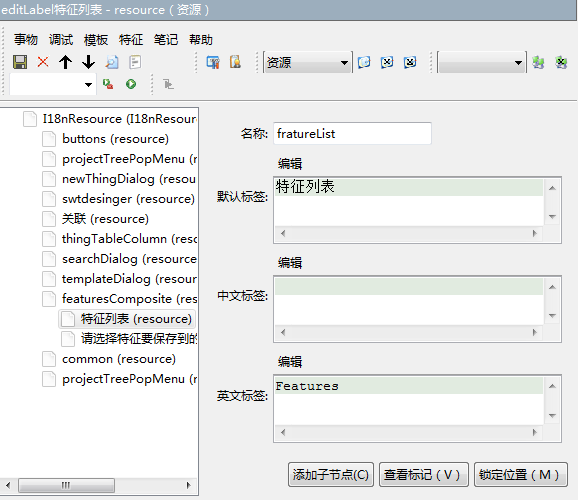Viewport: 578px width, 500px height.
Task: Move node up with up arrow icon
Action: click(66, 62)
